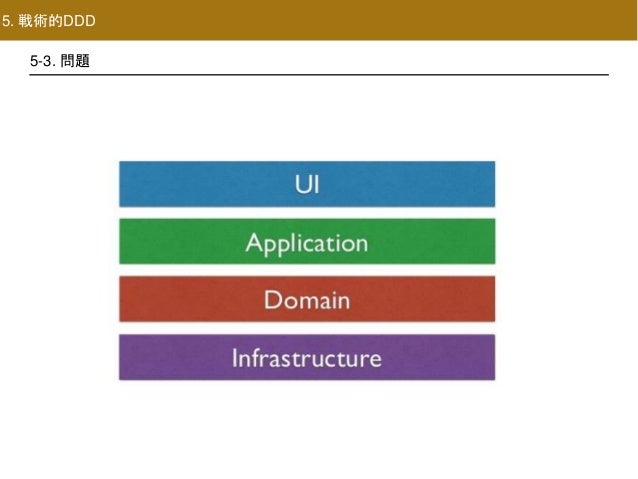Click the subtitle '5-3. 問題'
The width and height of the screenshot is (638, 479).
coord(60,61)
